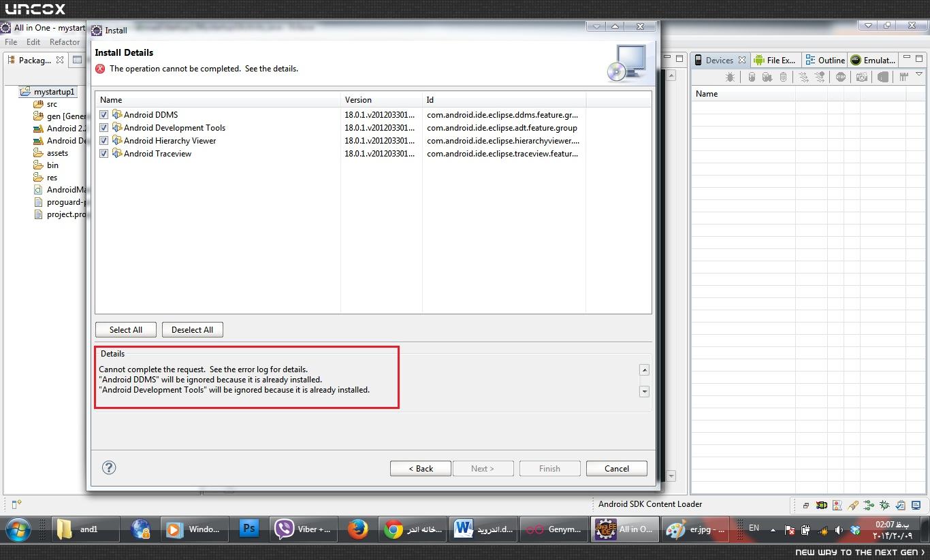Open the Refactor menu in Eclipse
This screenshot has width=930, height=560.
pyautogui.click(x=65, y=42)
